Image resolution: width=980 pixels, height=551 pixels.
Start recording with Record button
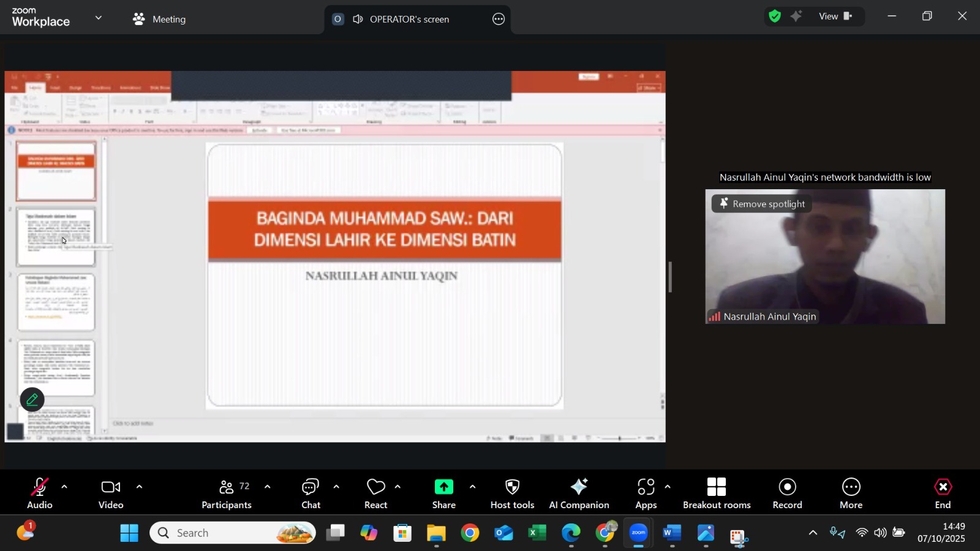click(787, 493)
